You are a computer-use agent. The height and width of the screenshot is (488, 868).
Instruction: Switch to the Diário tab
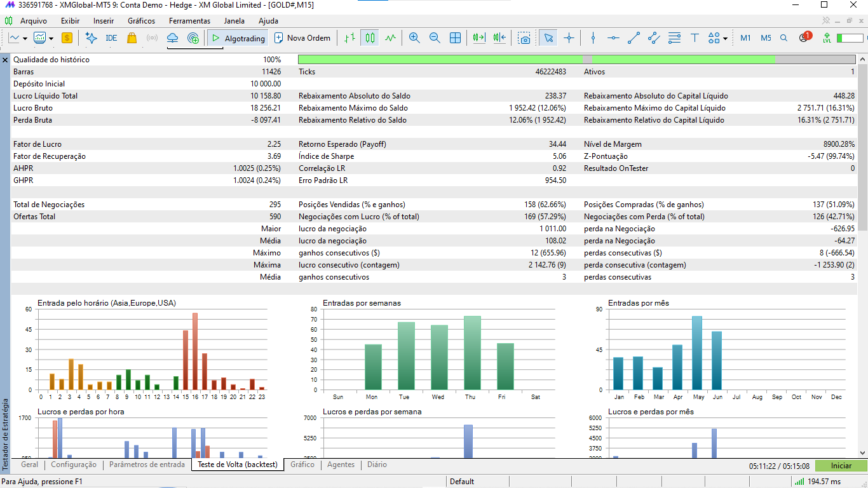(377, 464)
